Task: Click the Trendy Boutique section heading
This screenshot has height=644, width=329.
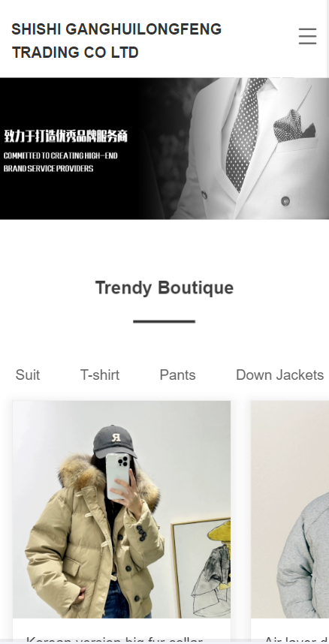Action: 164,287
